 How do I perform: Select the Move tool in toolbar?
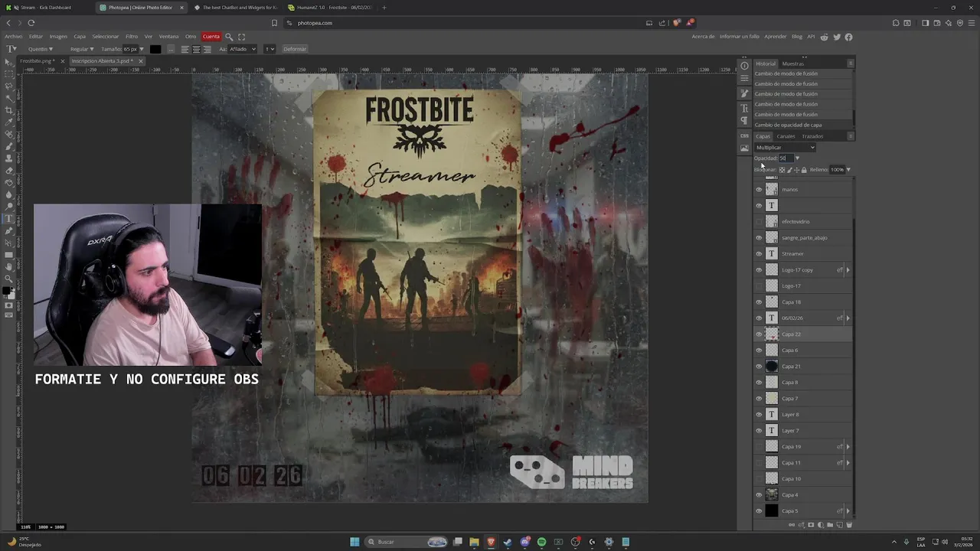coord(8,62)
